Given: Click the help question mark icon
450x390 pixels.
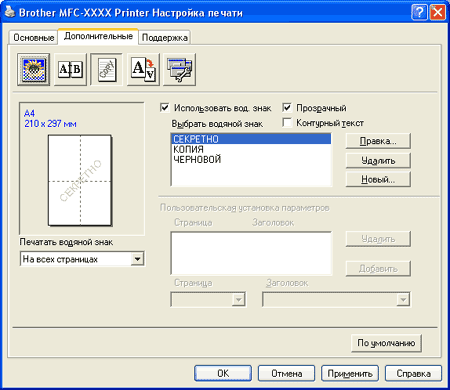Looking at the screenshot, I should pos(420,13).
